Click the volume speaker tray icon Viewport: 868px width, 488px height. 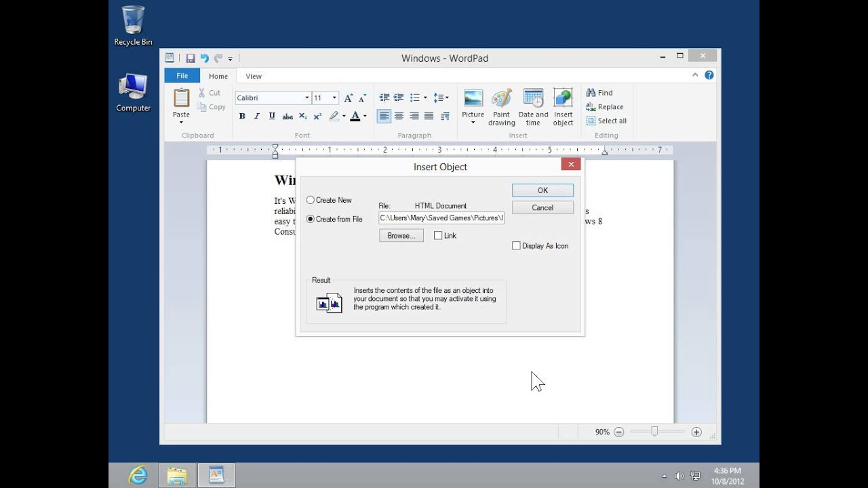(679, 476)
